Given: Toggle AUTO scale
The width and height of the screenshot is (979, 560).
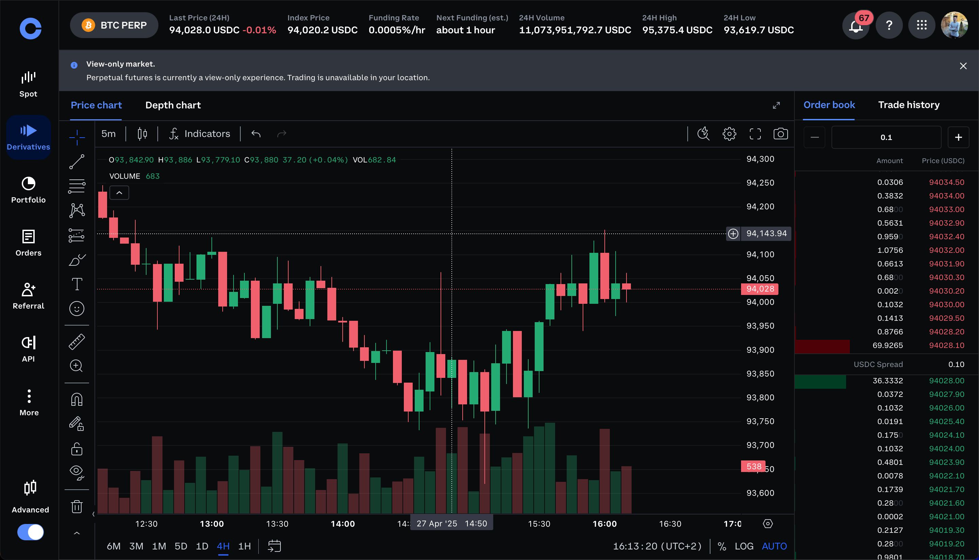Looking at the screenshot, I should tap(774, 546).
